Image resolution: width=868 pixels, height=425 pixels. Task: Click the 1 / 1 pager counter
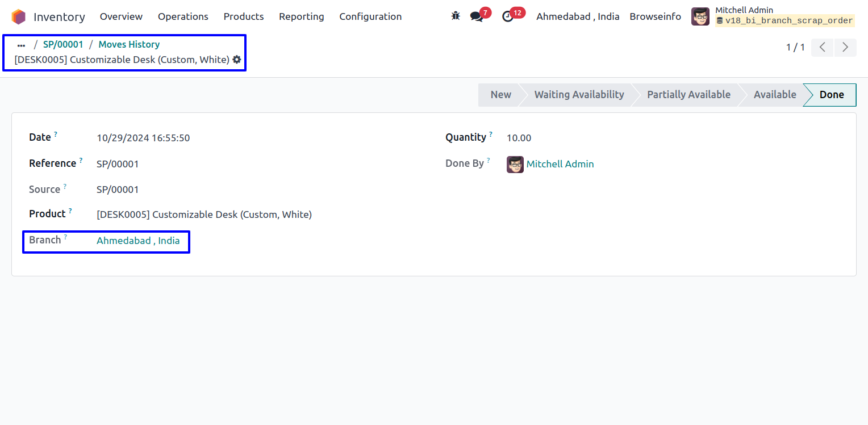pos(795,47)
